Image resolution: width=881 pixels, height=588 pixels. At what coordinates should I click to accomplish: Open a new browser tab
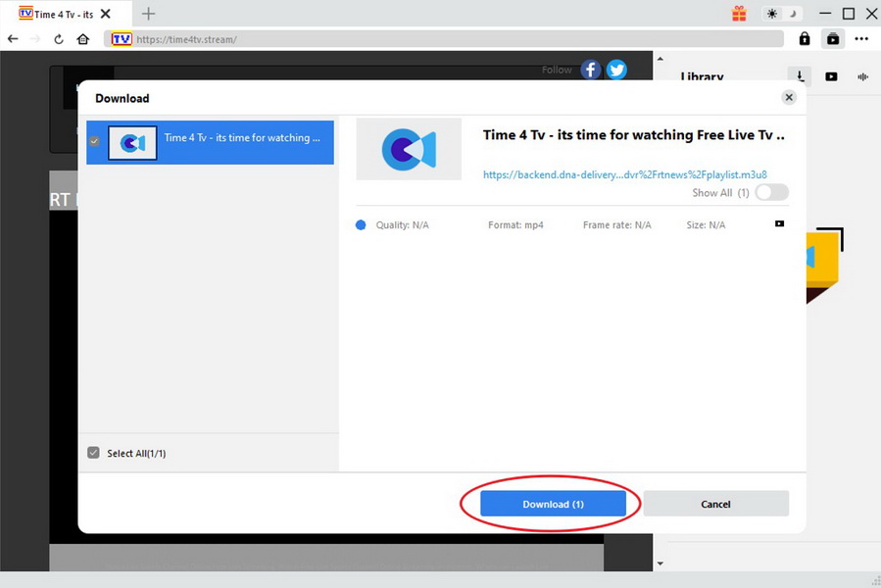tap(148, 14)
